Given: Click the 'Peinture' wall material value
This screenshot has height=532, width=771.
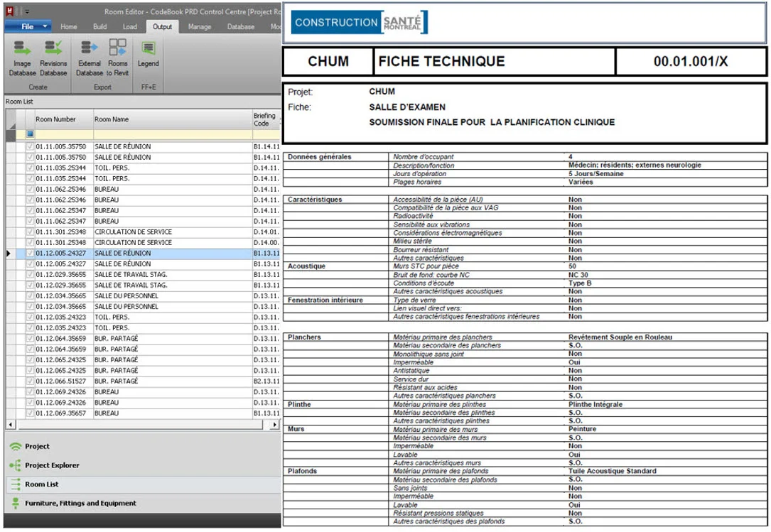Looking at the screenshot, I should [x=582, y=429].
